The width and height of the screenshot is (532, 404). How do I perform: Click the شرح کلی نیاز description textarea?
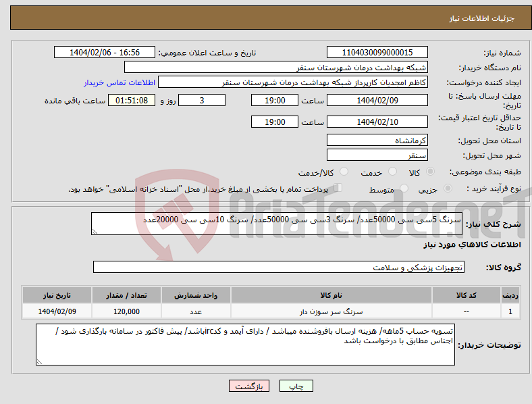(x=277, y=224)
